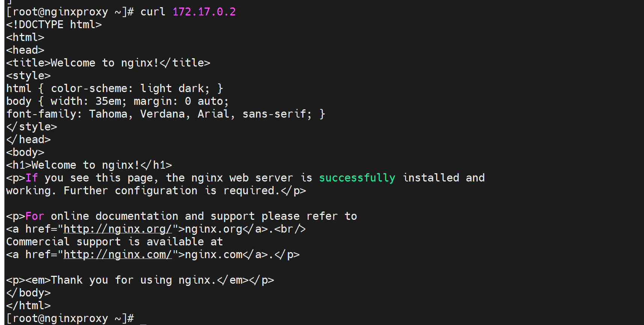This screenshot has width=644, height=325.
Task: Click the font-family Tahoma, Verdana line
Action: pos(165,114)
